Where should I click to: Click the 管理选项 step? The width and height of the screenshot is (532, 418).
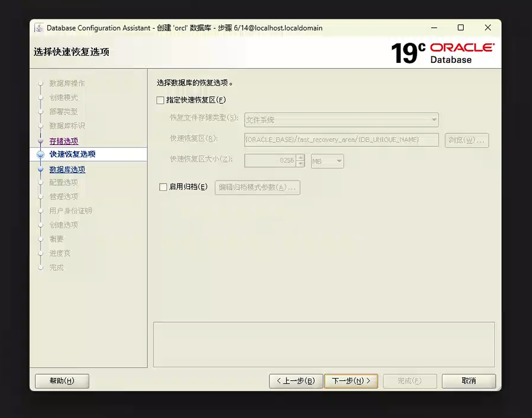(x=63, y=196)
